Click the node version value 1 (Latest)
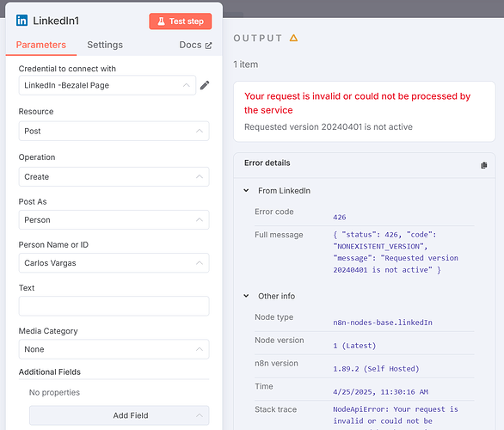Image resolution: width=504 pixels, height=430 pixels. 354,346
